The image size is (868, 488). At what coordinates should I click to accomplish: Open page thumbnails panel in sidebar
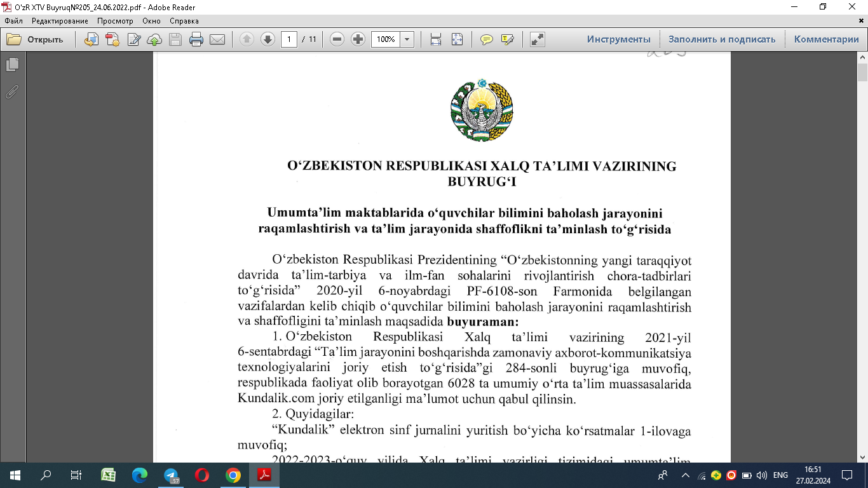click(12, 65)
